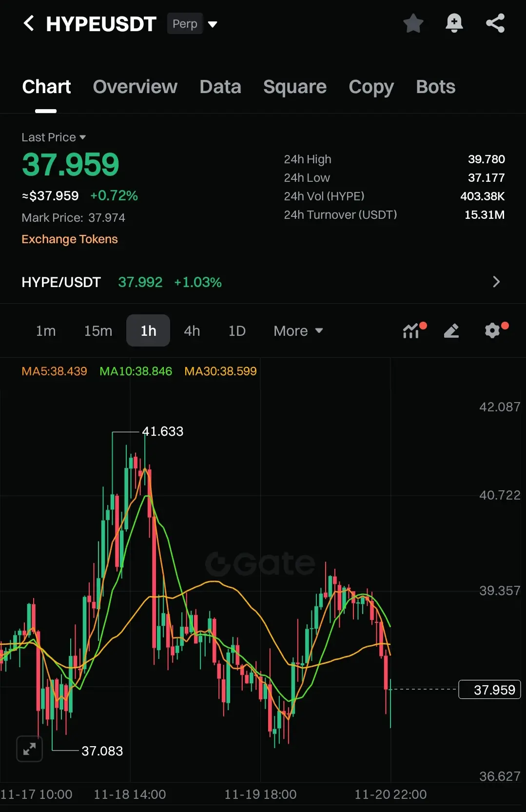This screenshot has height=812, width=526.
Task: Open the Exchange Tokens link
Action: pos(70,239)
